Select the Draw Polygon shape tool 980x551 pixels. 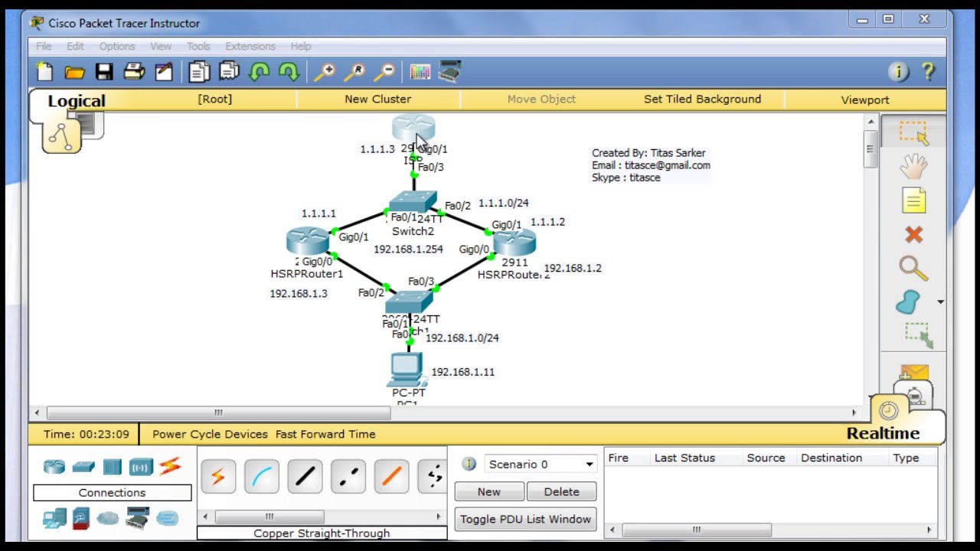point(909,302)
